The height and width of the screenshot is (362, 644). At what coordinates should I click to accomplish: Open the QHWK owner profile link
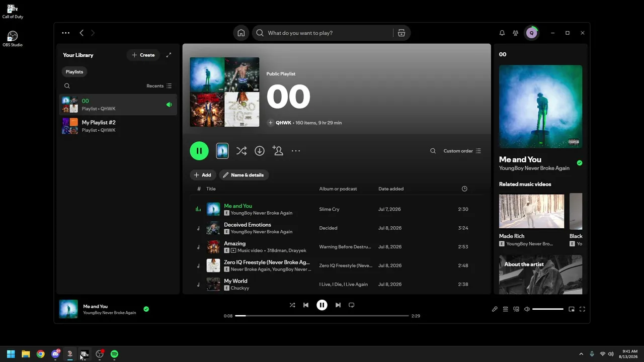point(283,123)
